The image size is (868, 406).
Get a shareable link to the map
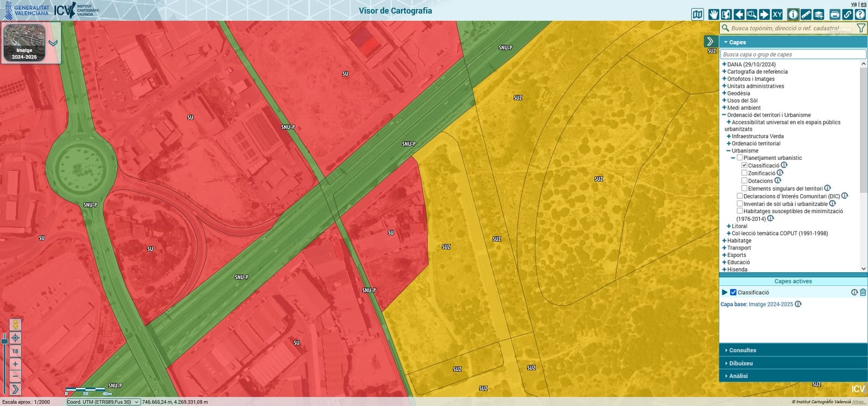847,14
